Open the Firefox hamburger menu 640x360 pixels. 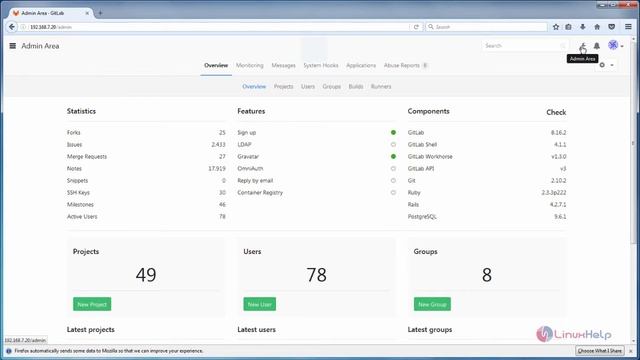(628, 27)
